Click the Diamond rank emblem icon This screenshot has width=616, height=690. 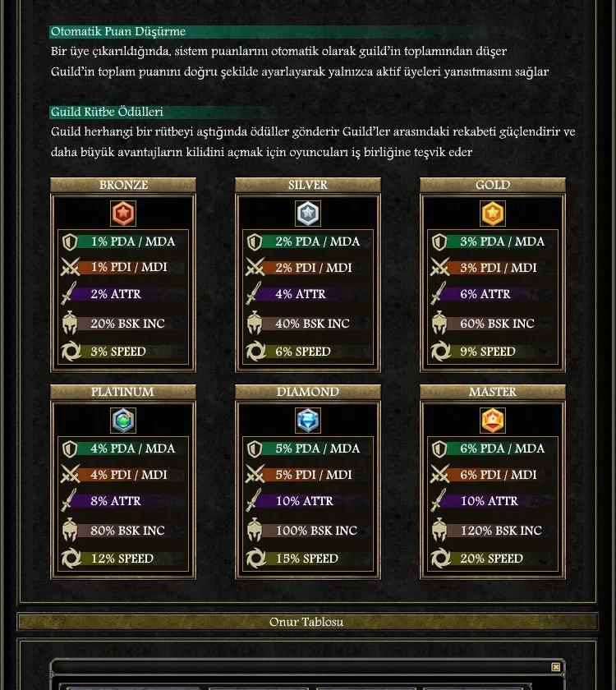[306, 420]
